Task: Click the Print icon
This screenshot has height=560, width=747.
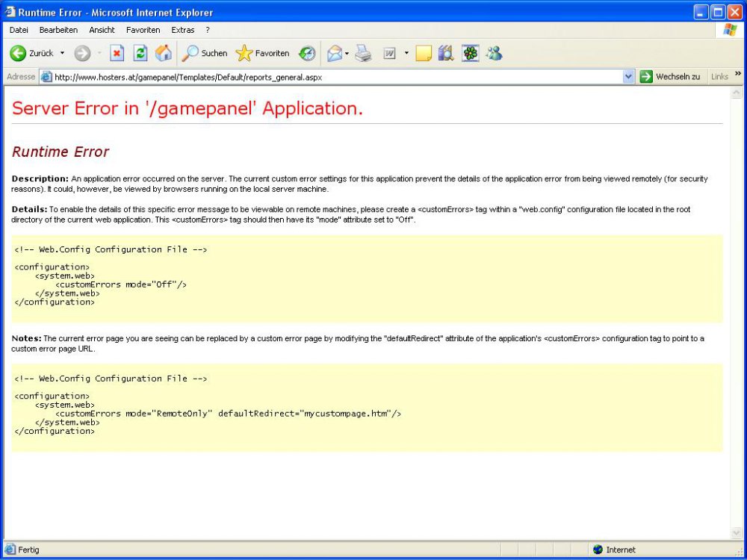Action: (363, 54)
